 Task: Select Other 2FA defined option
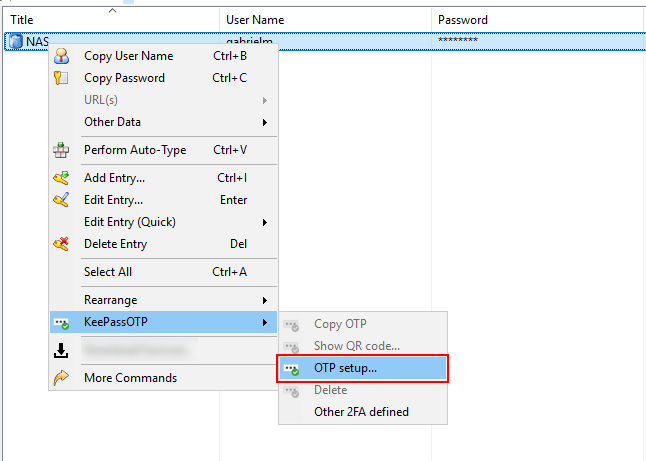tap(361, 412)
